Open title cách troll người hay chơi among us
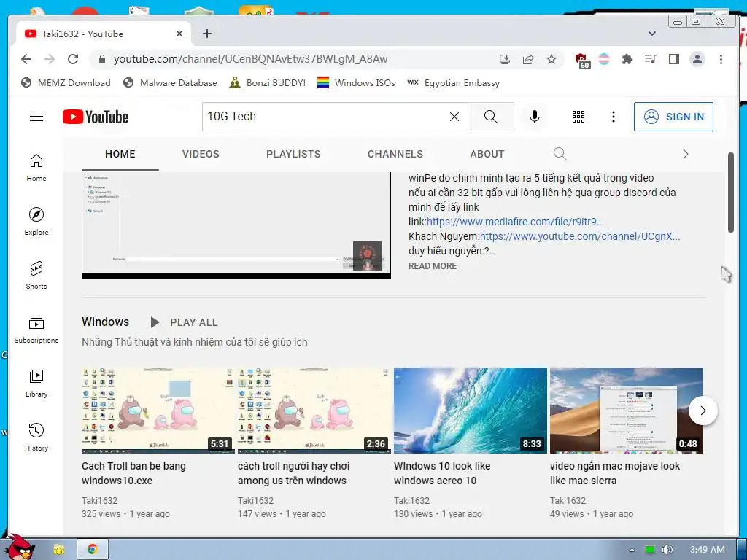The image size is (747, 560). 293,473
